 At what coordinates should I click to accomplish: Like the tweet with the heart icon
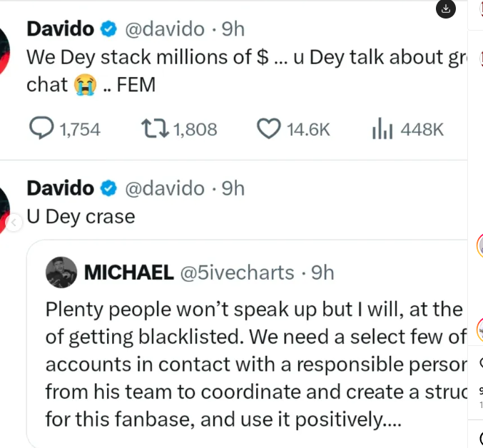coord(268,129)
